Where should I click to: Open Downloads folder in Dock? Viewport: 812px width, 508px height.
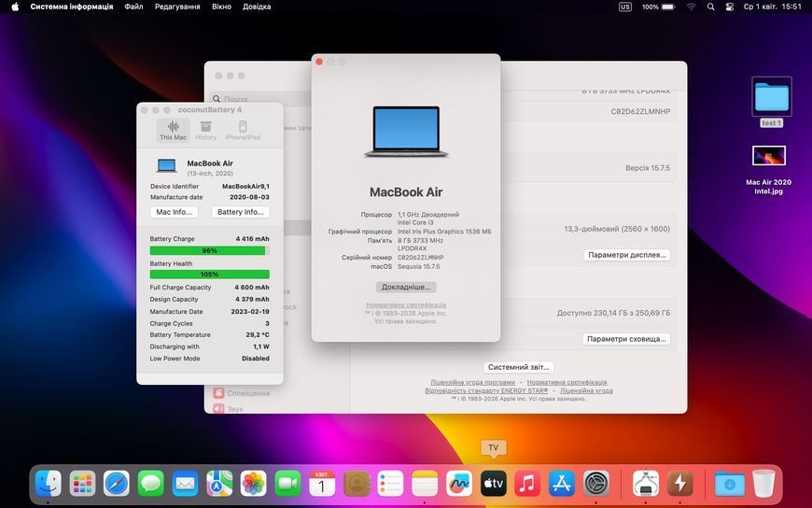(x=729, y=483)
